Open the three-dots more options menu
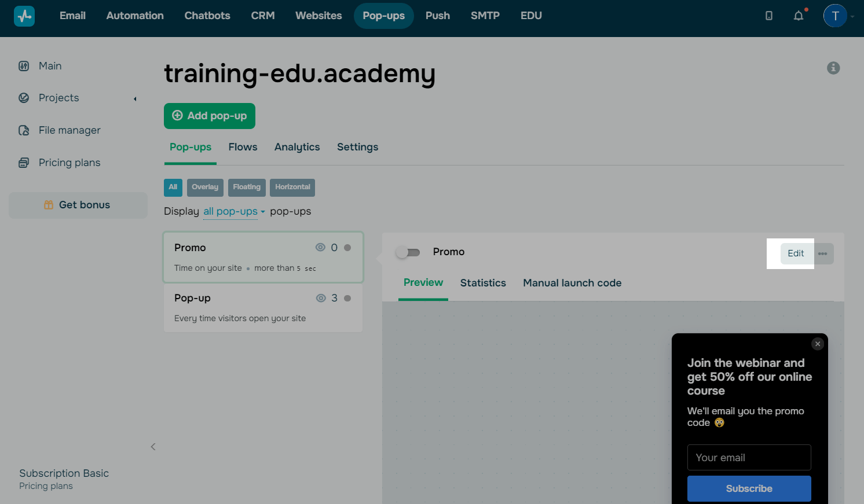 pos(823,253)
